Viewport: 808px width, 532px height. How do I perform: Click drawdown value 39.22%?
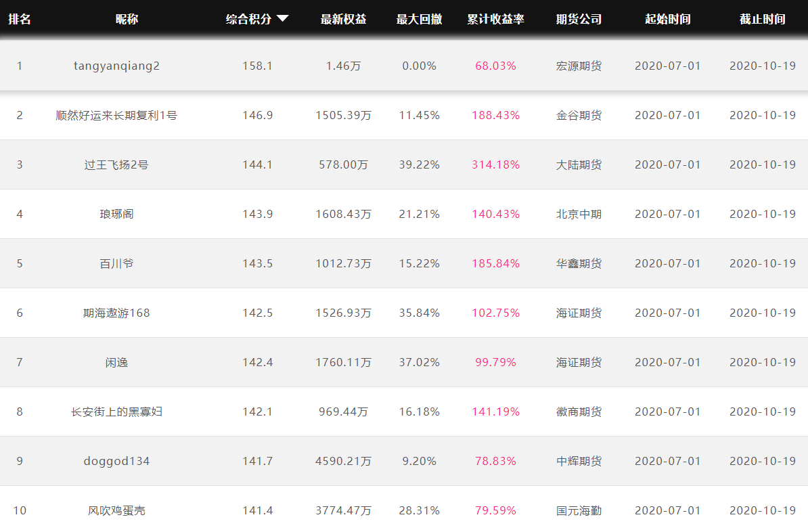419,165
